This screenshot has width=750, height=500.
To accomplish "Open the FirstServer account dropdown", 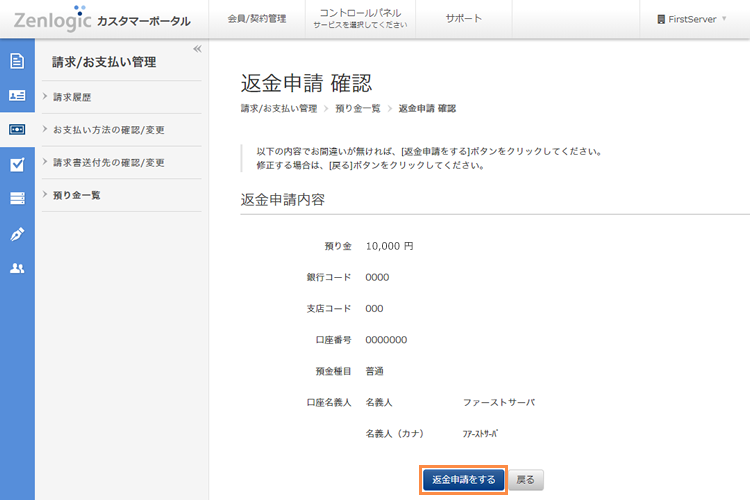I will pos(691,19).
